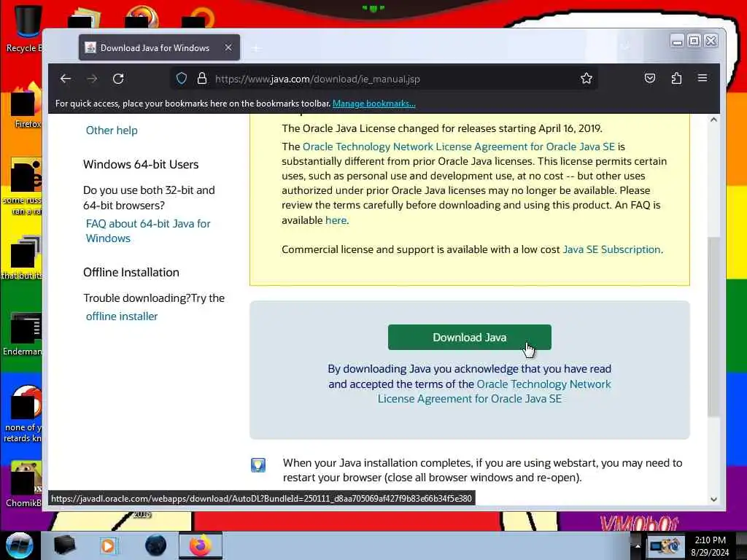Click the green Download Java button
This screenshot has width=747, height=560.
tap(469, 337)
